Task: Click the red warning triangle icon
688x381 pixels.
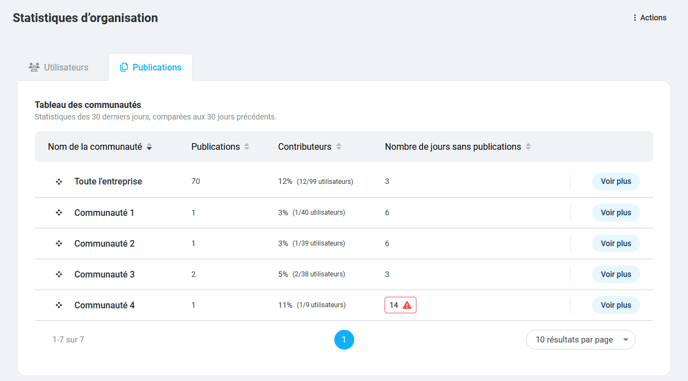Action: click(407, 305)
